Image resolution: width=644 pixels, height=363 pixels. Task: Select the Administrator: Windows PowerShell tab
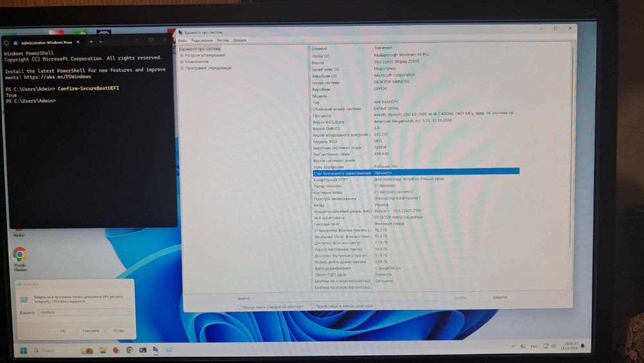(x=46, y=43)
